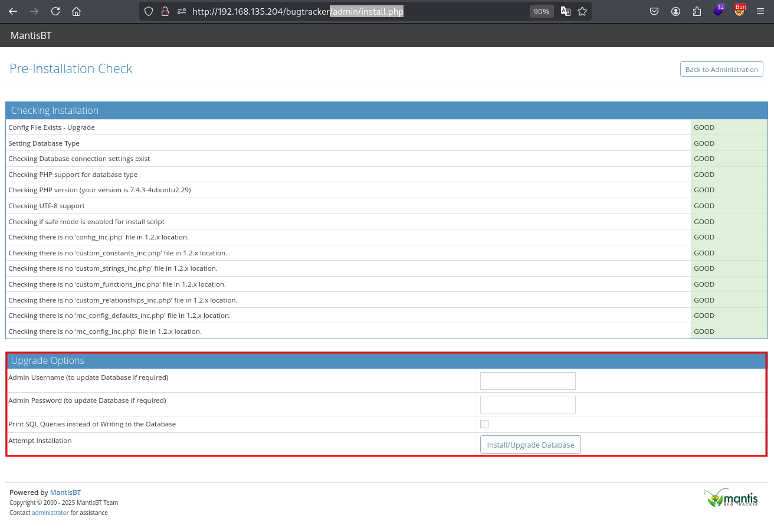Click 'Checking Database connection settings exist' text
Image resolution: width=774 pixels, height=532 pixels.
point(79,159)
